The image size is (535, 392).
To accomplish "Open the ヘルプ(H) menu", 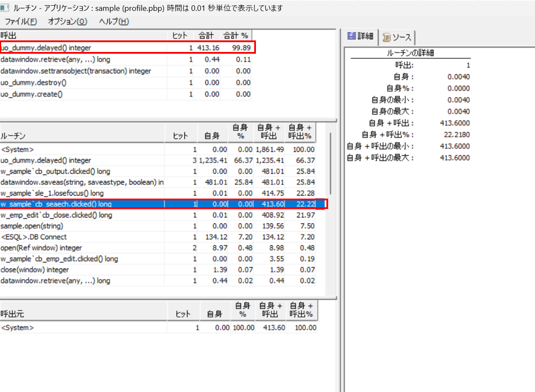I will [x=114, y=21].
